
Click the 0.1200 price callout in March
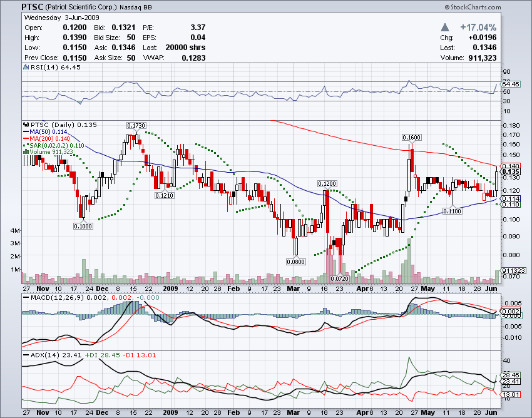[x=327, y=183]
